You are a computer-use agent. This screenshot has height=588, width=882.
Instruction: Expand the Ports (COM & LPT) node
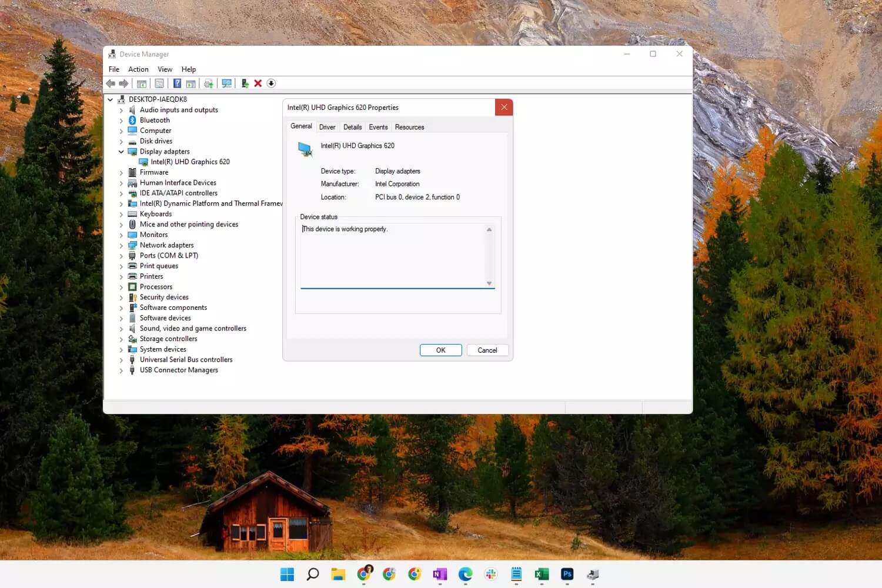coord(121,256)
